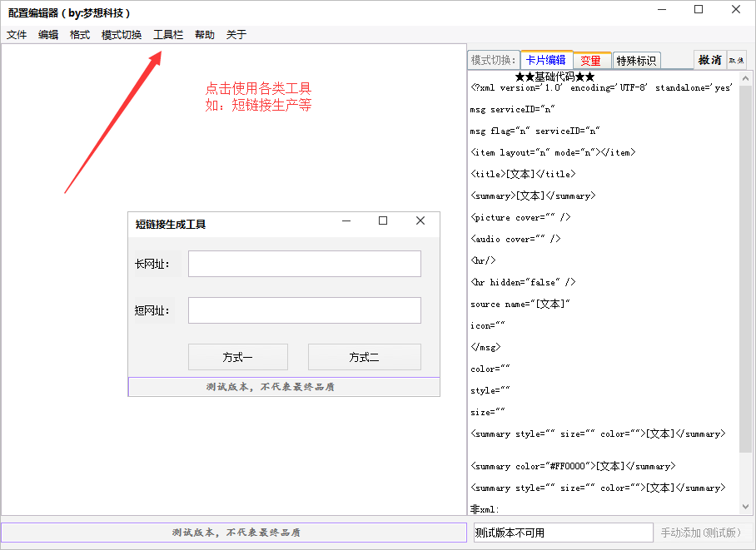Viewport: 756px width, 550px height.
Task: Open the 文件 menu
Action: pyautogui.click(x=17, y=34)
